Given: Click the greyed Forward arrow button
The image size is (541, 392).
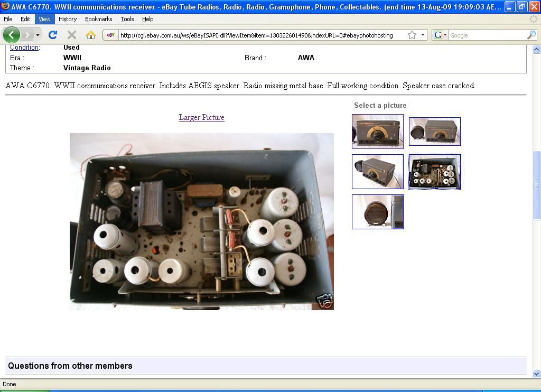Looking at the screenshot, I should [27, 35].
